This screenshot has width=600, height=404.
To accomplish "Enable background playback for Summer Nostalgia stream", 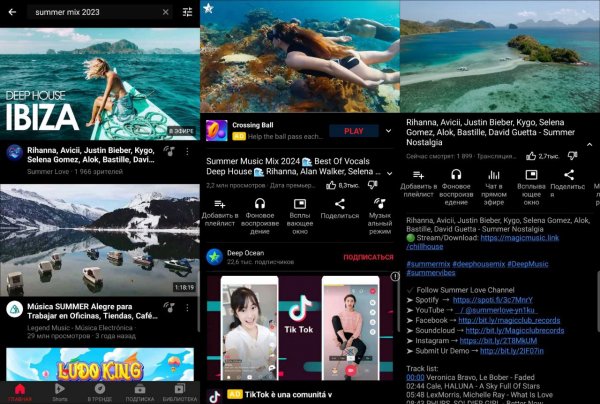I will coord(456,187).
